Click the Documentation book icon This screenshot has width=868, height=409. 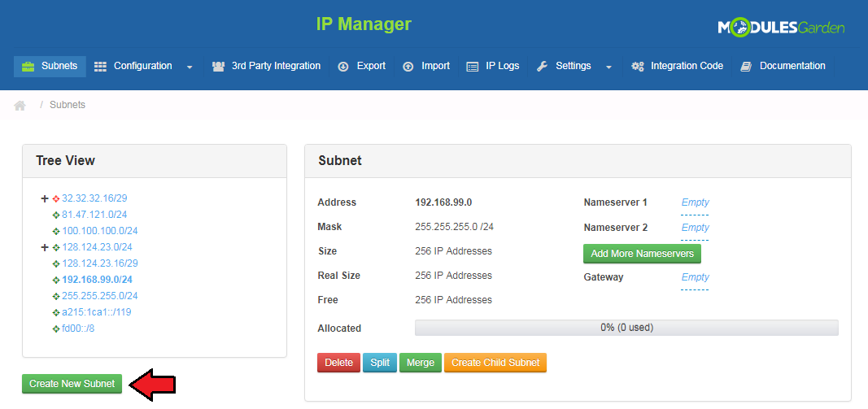click(x=746, y=67)
